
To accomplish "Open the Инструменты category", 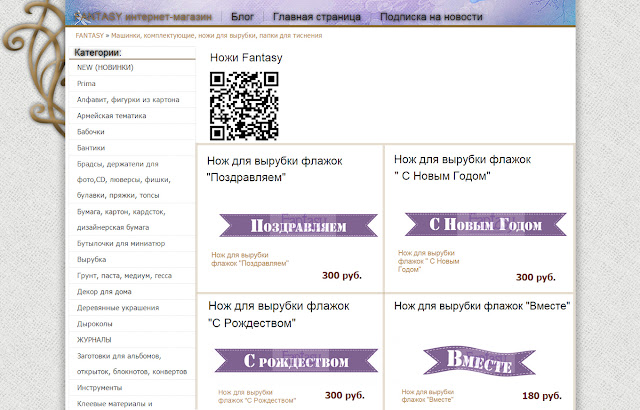I will 100,388.
